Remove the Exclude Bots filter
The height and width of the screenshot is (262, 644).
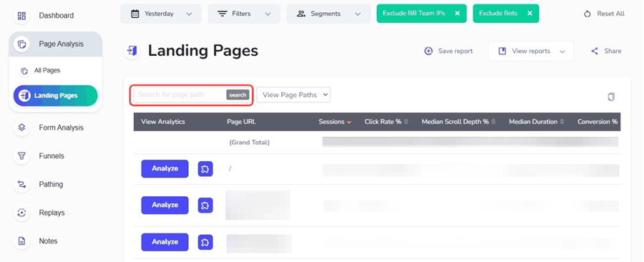(x=530, y=14)
